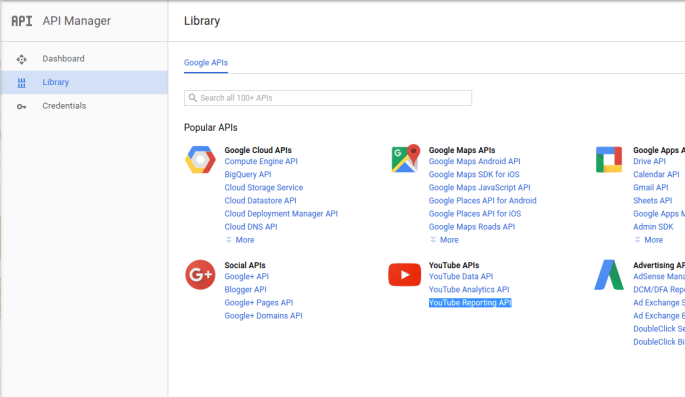Click the API Manager logo icon
The image size is (685, 397).
21,21
